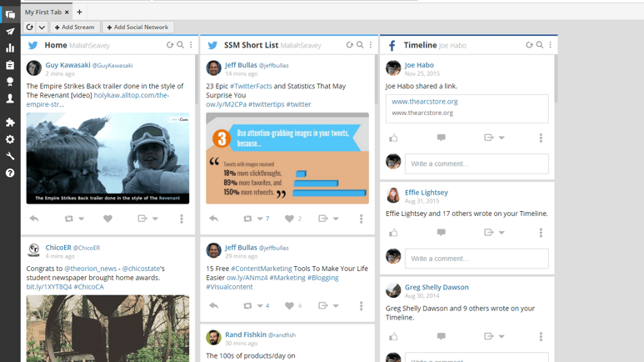Retweet Jeff Bullas ContentMarketing tweet

click(247, 306)
